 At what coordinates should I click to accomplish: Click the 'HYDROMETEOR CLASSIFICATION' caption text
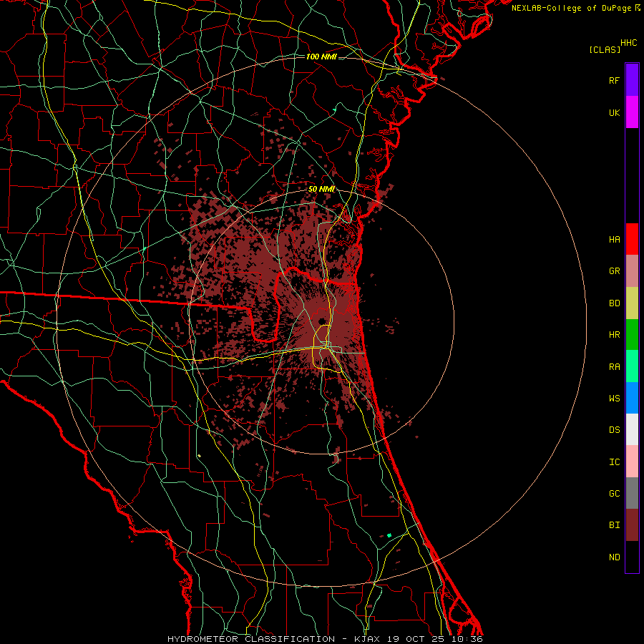251,639
